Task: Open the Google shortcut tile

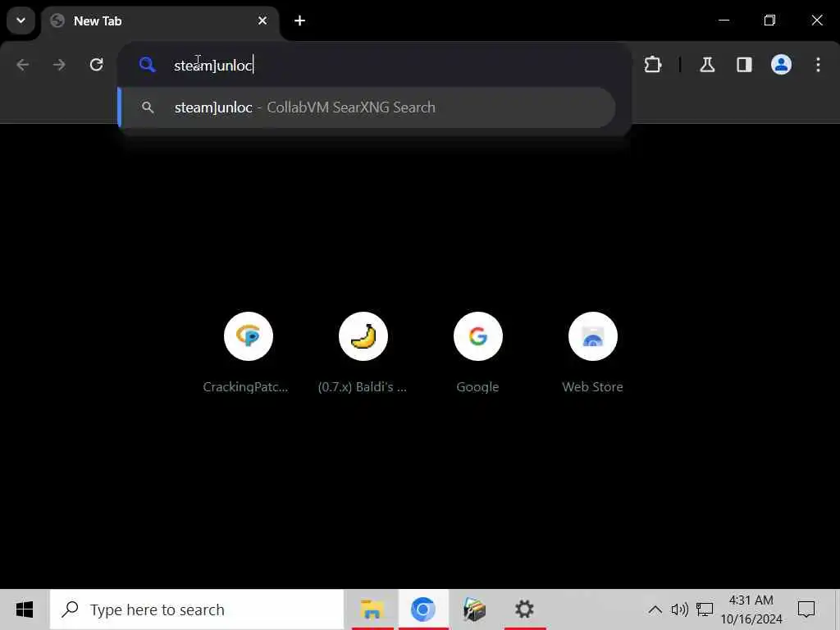Action: pyautogui.click(x=478, y=354)
